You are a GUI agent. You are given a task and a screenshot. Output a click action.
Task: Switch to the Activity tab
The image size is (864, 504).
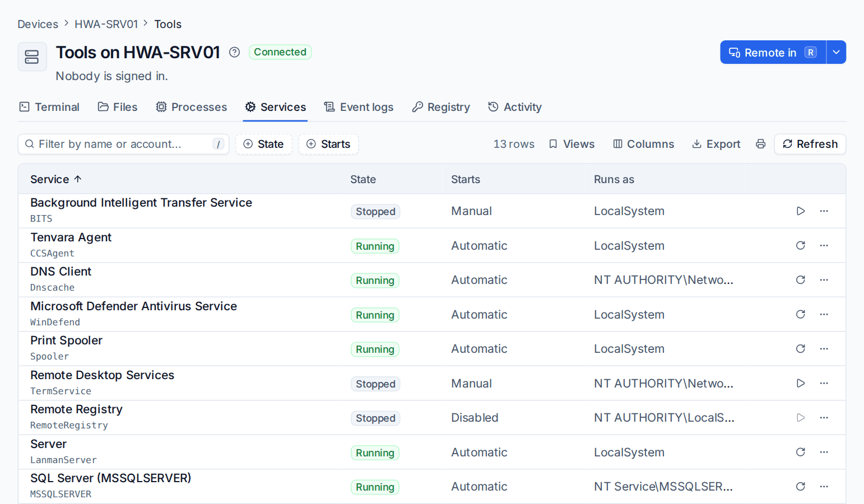515,107
